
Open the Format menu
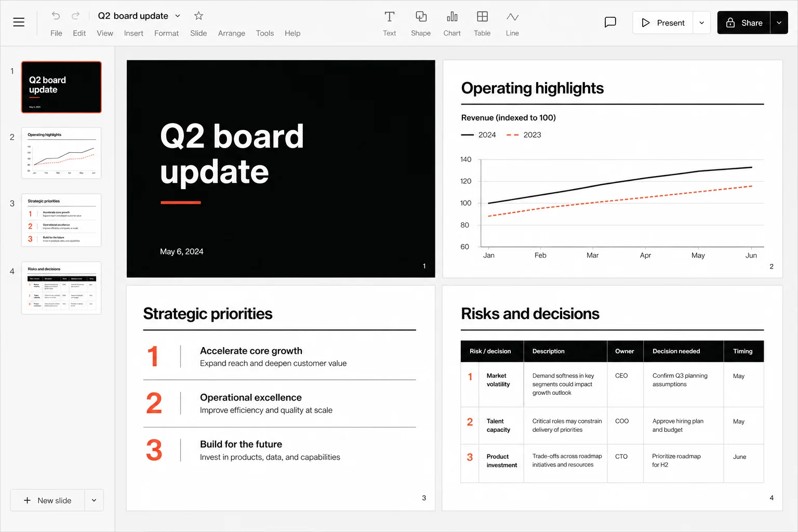point(166,33)
